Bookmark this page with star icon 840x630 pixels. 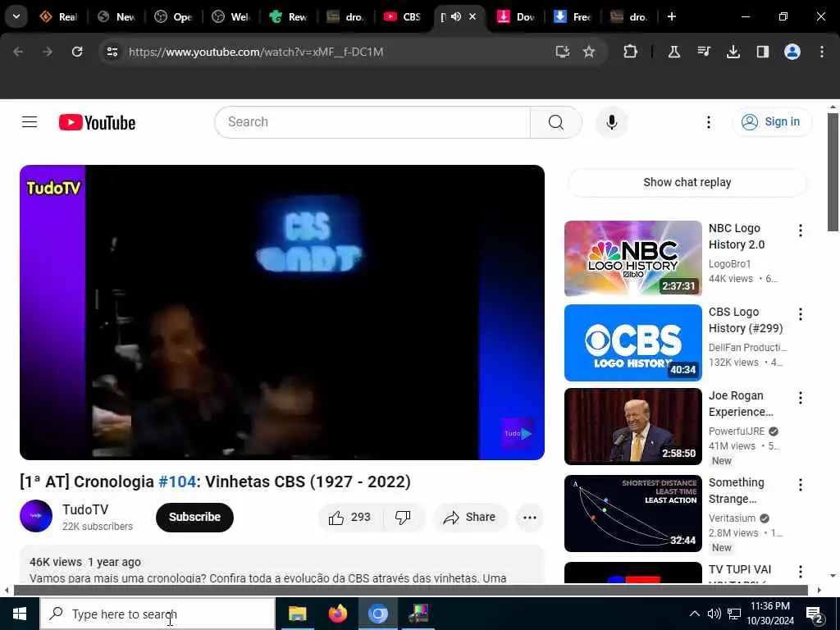coord(589,52)
